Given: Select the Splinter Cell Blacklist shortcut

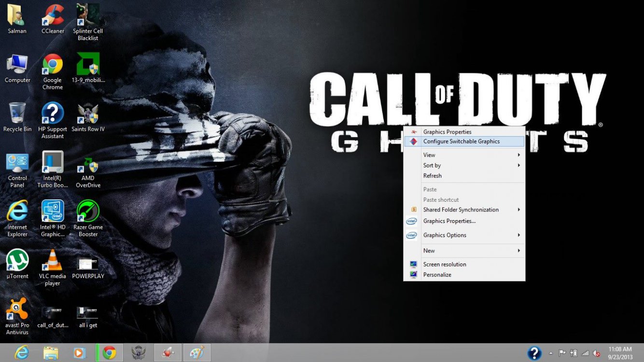Looking at the screenshot, I should [x=88, y=22].
